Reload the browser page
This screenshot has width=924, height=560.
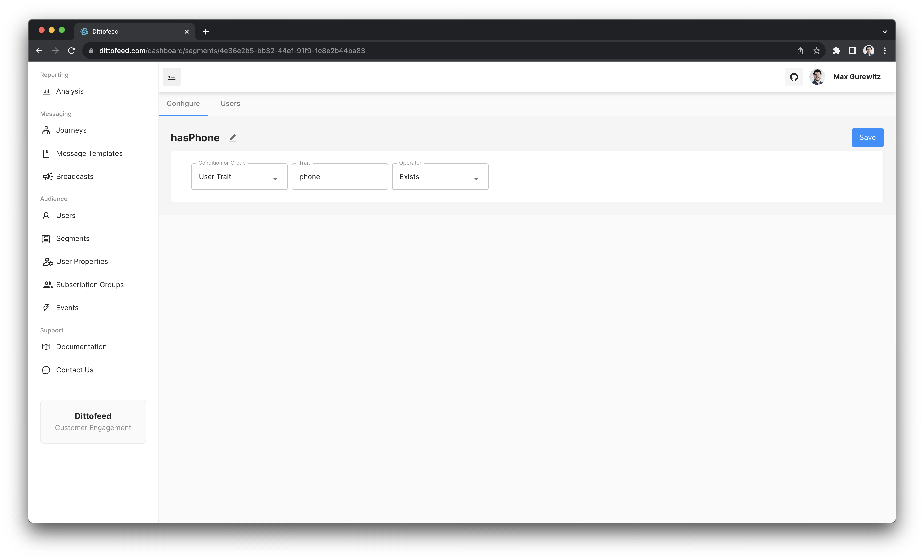click(71, 51)
